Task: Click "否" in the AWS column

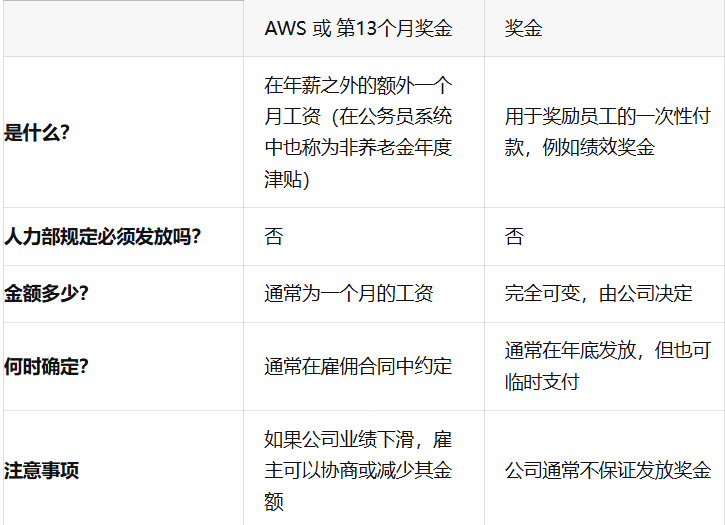Action: coord(274,237)
